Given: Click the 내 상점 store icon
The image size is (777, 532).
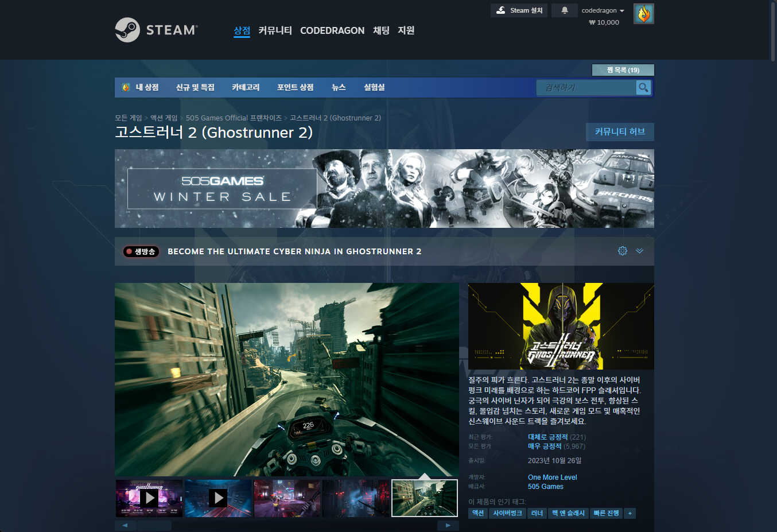Looking at the screenshot, I should point(126,87).
